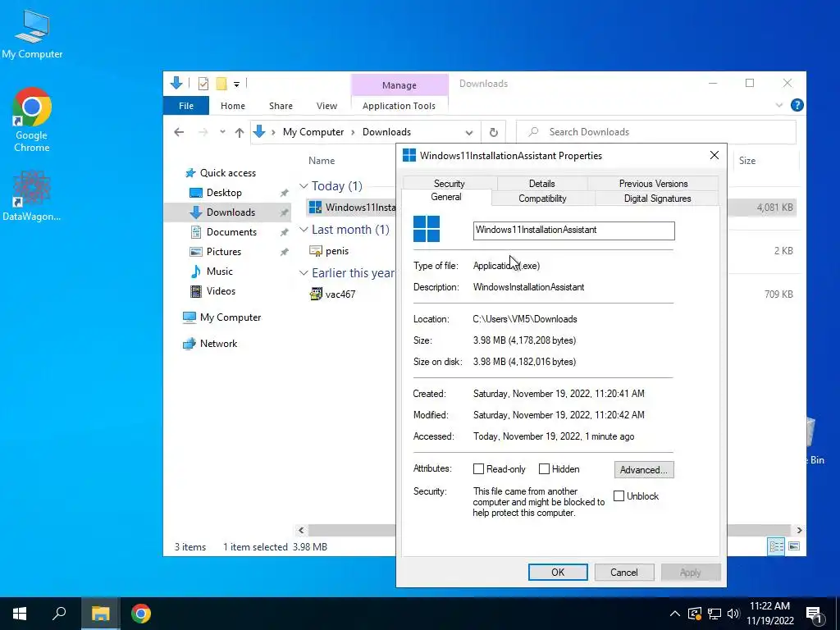Switch to the Compatibility tab
Viewport: 840px width, 630px height.
[x=542, y=199]
